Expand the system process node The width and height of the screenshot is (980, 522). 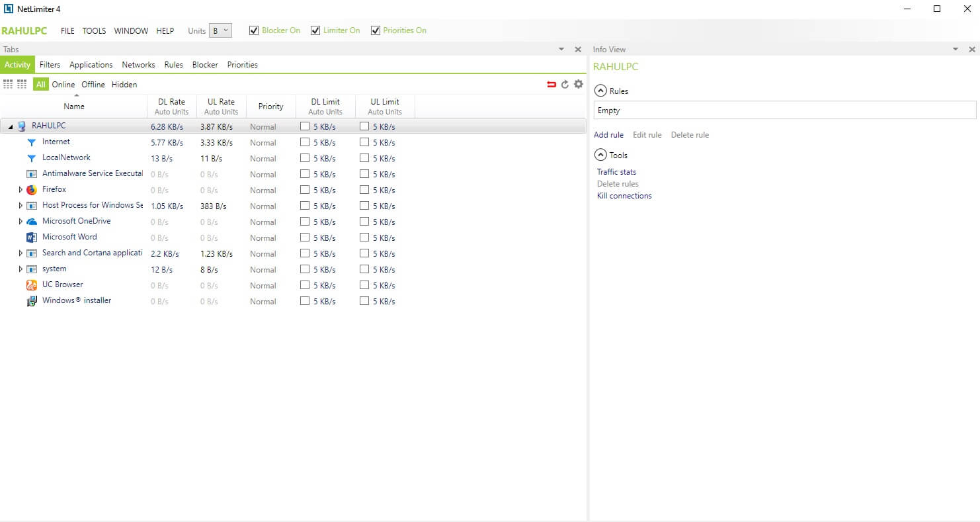pyautogui.click(x=20, y=269)
